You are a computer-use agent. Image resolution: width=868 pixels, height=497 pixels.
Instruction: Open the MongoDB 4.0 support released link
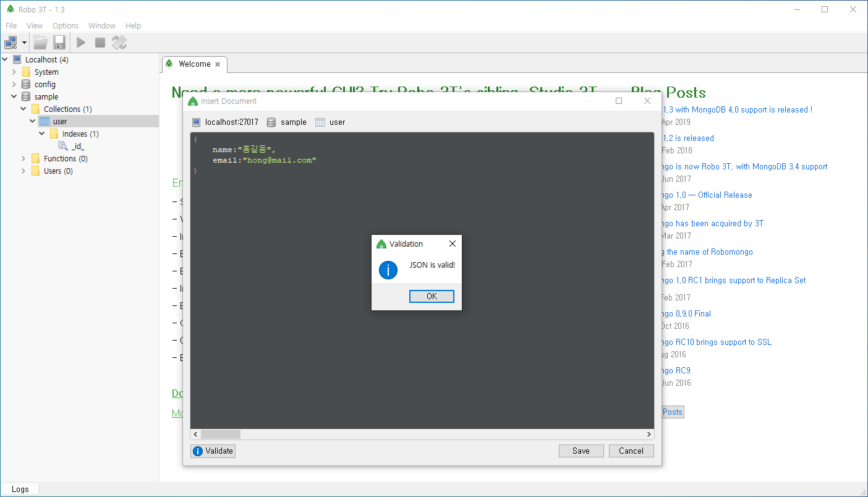tap(738, 109)
